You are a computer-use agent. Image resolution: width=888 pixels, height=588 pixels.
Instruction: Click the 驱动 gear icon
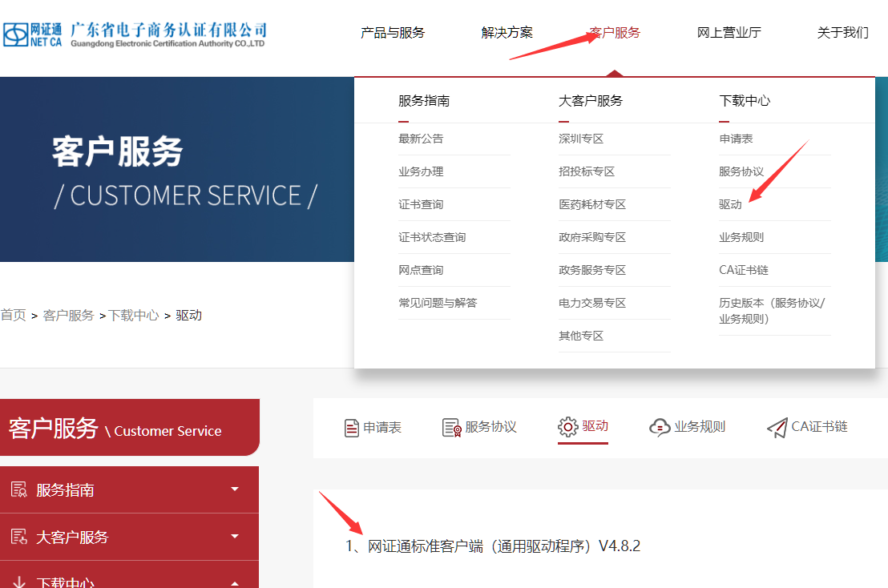[568, 427]
